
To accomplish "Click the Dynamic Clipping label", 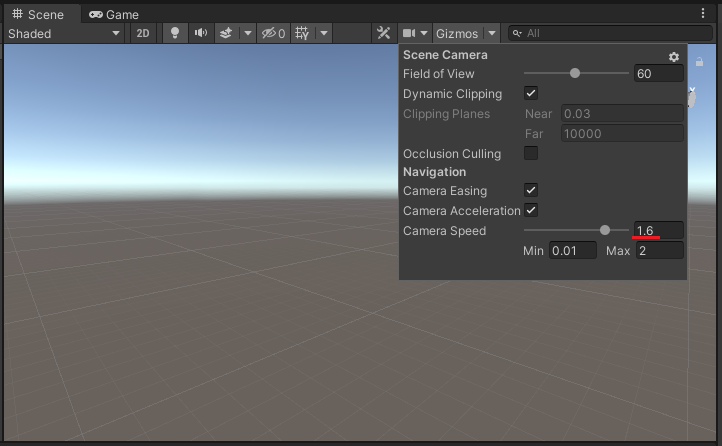I will coord(452,94).
